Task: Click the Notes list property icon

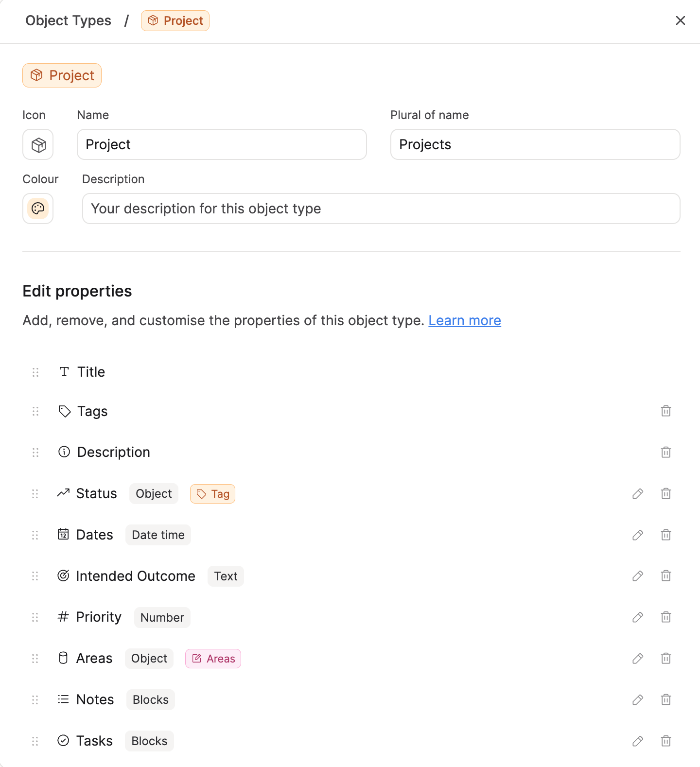Action: pyautogui.click(x=64, y=699)
